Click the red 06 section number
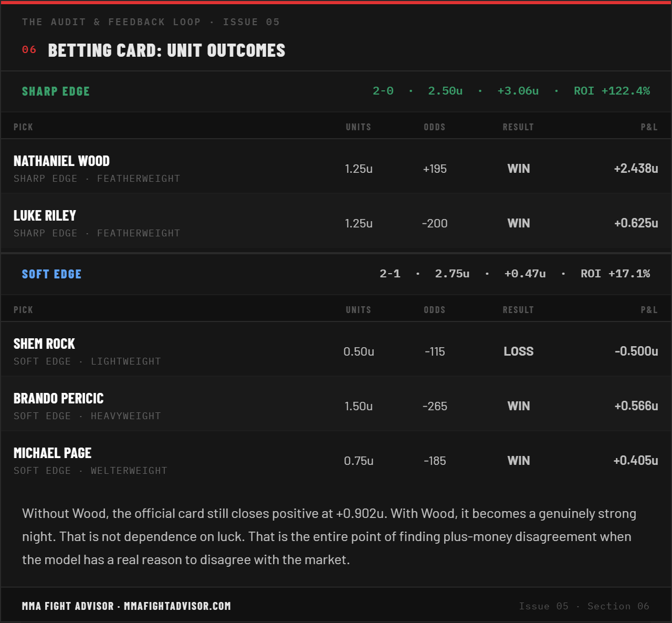The height and width of the screenshot is (623, 672). point(29,50)
